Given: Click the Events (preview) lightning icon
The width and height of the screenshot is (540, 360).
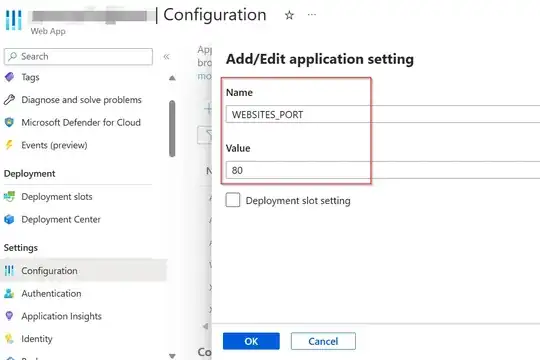Looking at the screenshot, I should point(10,145).
